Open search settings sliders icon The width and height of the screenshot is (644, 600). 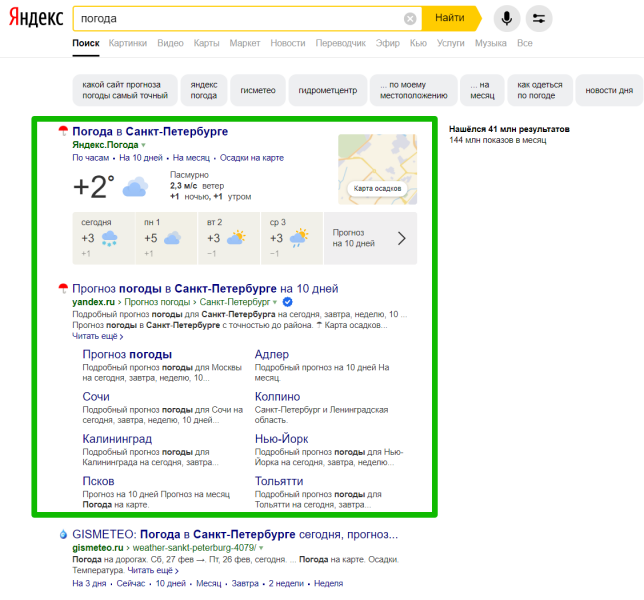tap(539, 18)
